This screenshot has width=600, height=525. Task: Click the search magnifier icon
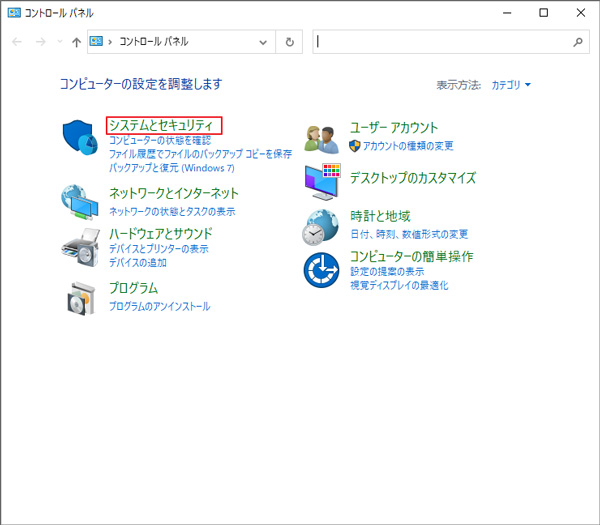pos(578,42)
